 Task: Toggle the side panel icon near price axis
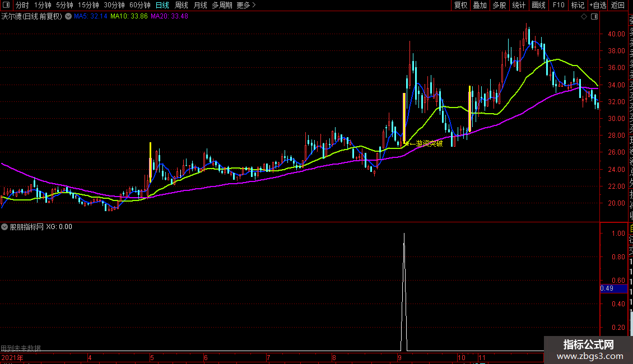pyautogui.click(x=594, y=17)
